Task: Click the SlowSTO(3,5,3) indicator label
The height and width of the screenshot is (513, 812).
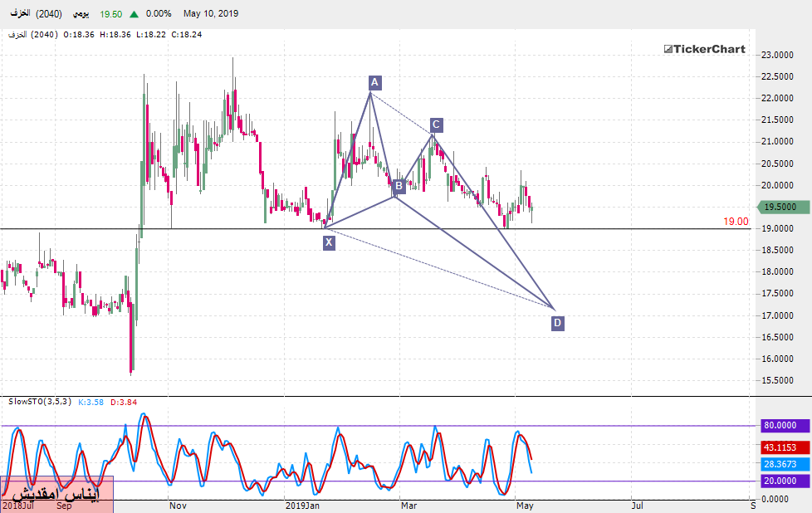Action: [x=39, y=402]
